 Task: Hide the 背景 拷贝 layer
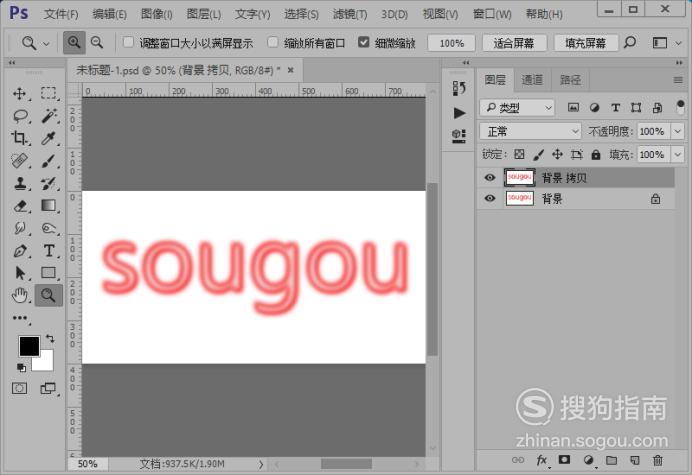[489, 177]
